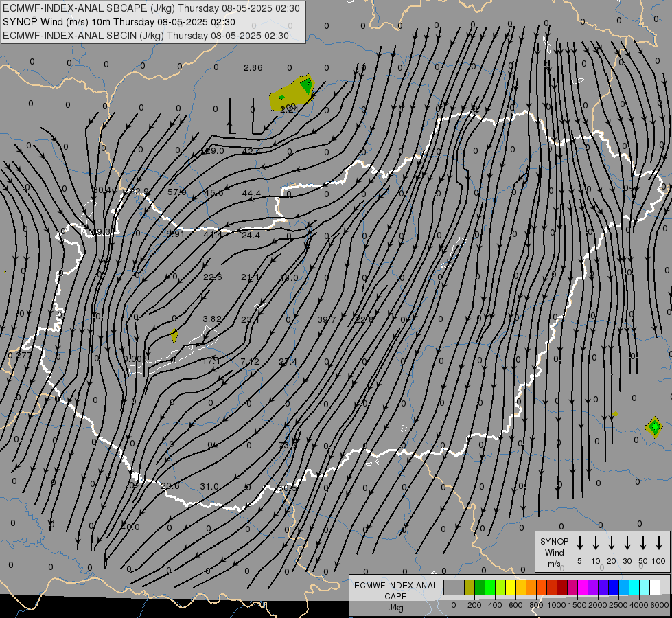Viewport: 672px width, 618px height.
Task: Click the grid value '27.4'
Action: pyautogui.click(x=288, y=362)
